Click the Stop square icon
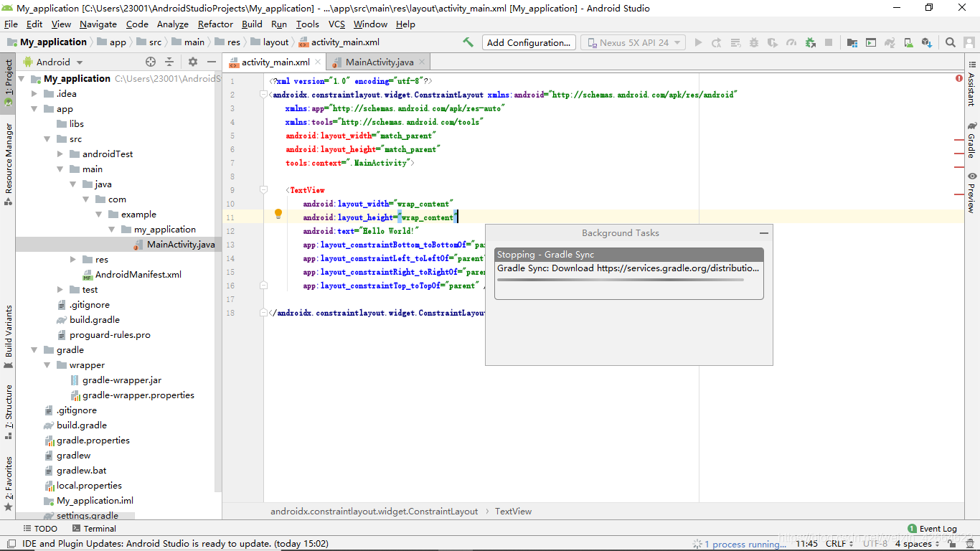Screen dimensions: 980x551 pyautogui.click(x=829, y=42)
